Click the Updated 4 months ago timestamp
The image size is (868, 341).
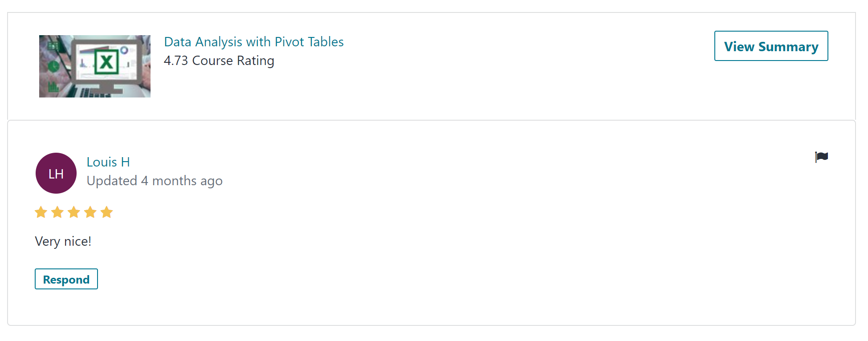[155, 181]
